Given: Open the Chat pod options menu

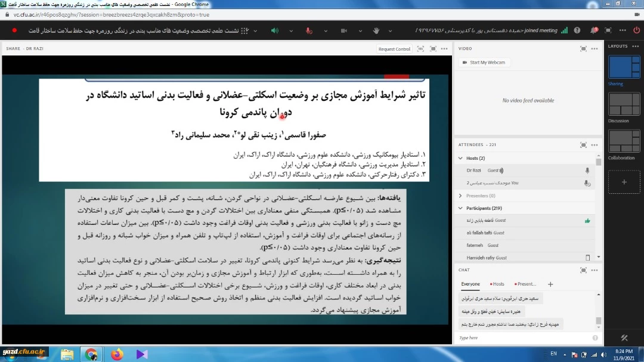Looking at the screenshot, I should tap(595, 270).
